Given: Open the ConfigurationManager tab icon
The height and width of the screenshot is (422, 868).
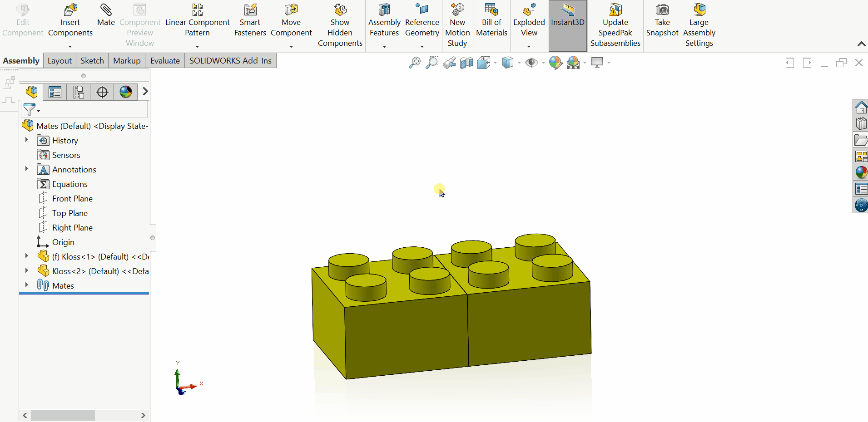Looking at the screenshot, I should point(79,92).
